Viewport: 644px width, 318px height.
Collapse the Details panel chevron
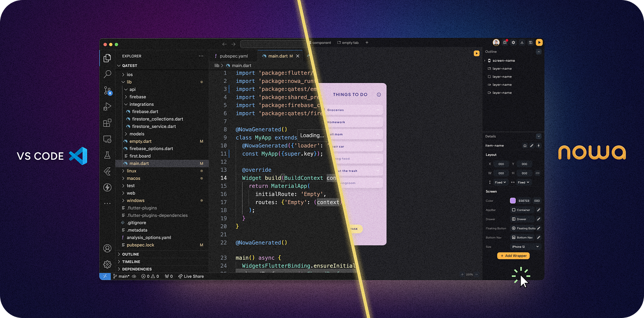(538, 136)
